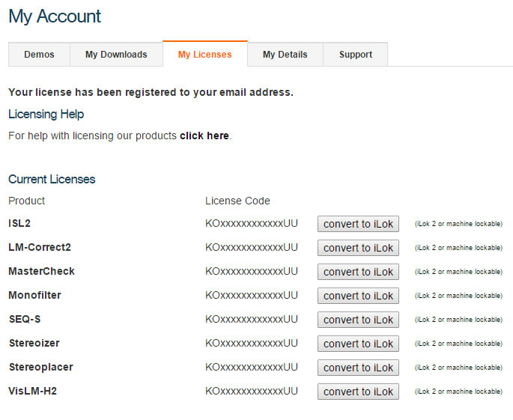The width and height of the screenshot is (513, 420).
Task: Click the My Account page heading
Action: pyautogui.click(x=55, y=16)
